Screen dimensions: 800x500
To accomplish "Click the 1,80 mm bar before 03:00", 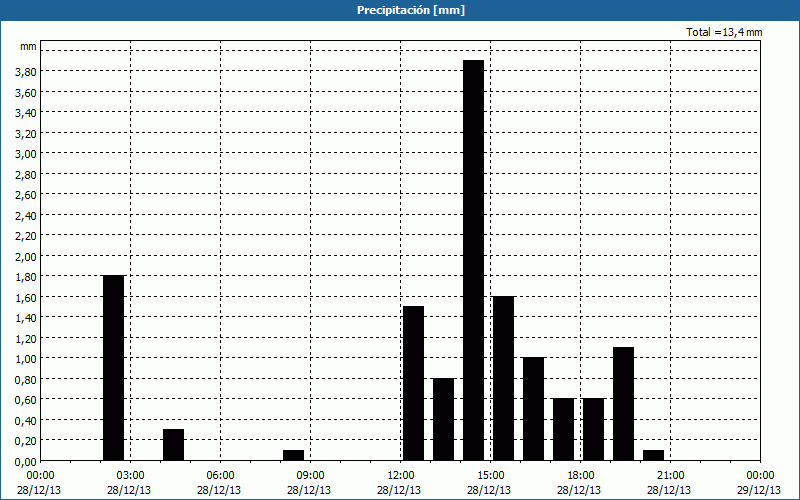I will coord(113,368).
